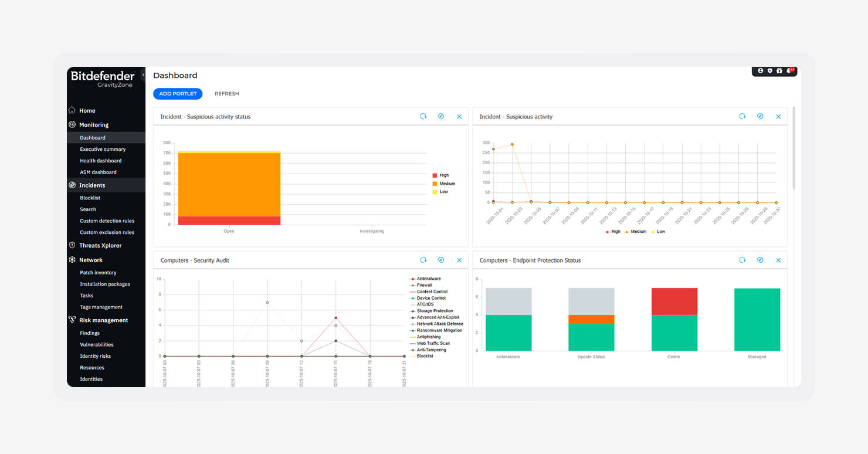Toggle Firewall series in audit legend
The height and width of the screenshot is (454, 868).
pos(421,285)
